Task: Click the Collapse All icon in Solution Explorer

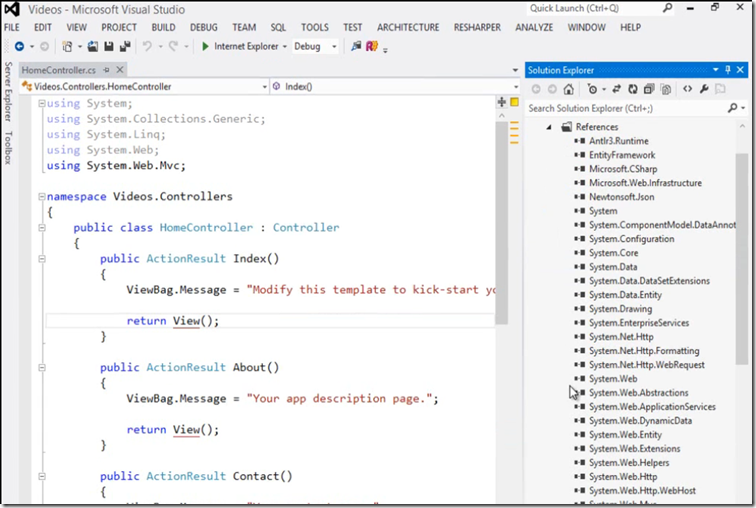Action: (649, 89)
